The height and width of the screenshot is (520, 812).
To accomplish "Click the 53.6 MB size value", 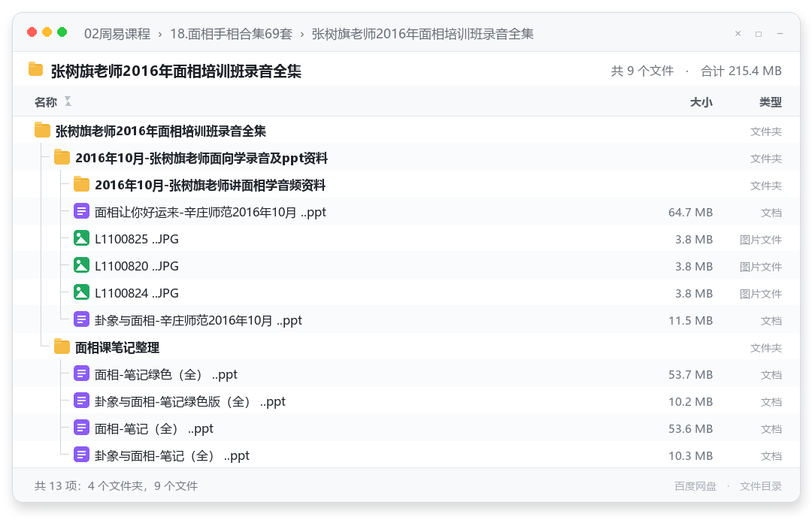I will pos(690,428).
